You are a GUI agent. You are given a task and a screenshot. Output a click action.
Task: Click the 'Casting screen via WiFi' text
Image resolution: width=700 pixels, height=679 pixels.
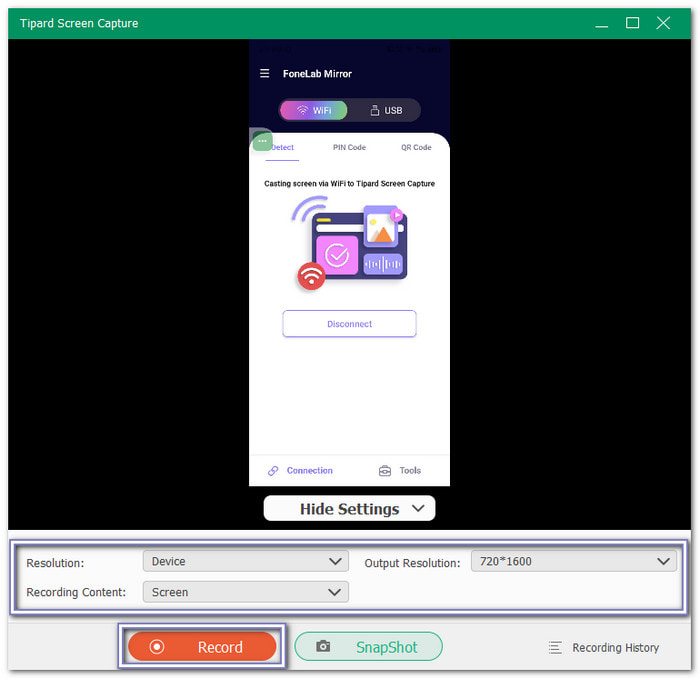click(350, 183)
